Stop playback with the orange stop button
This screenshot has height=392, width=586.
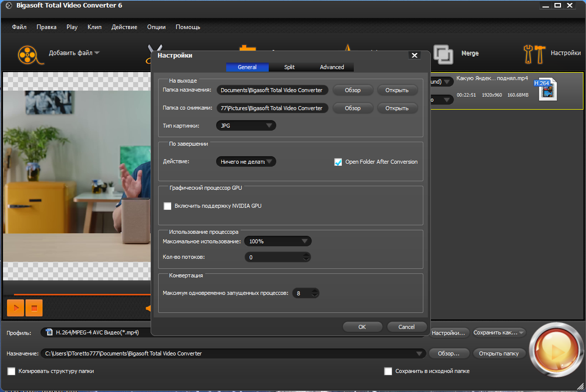[x=34, y=308]
